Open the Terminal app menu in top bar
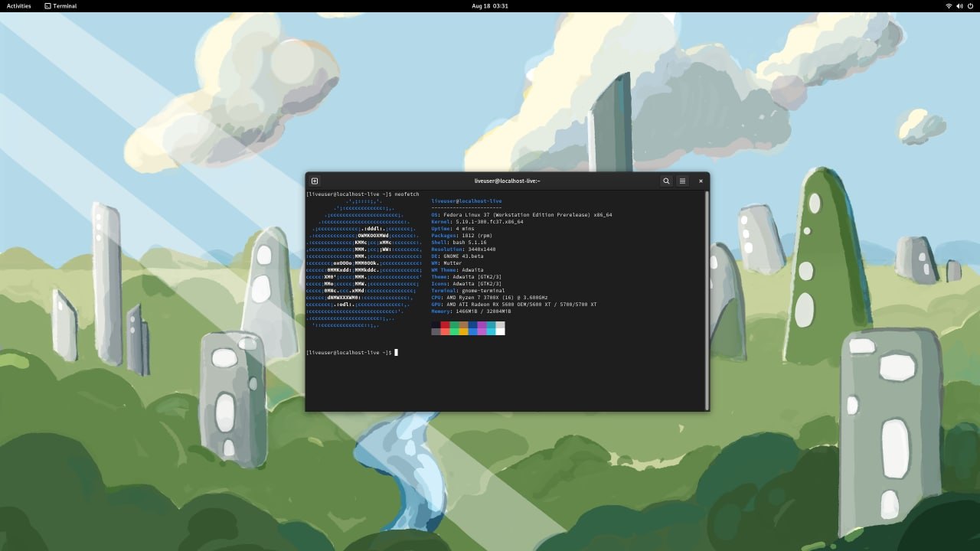 60,6
